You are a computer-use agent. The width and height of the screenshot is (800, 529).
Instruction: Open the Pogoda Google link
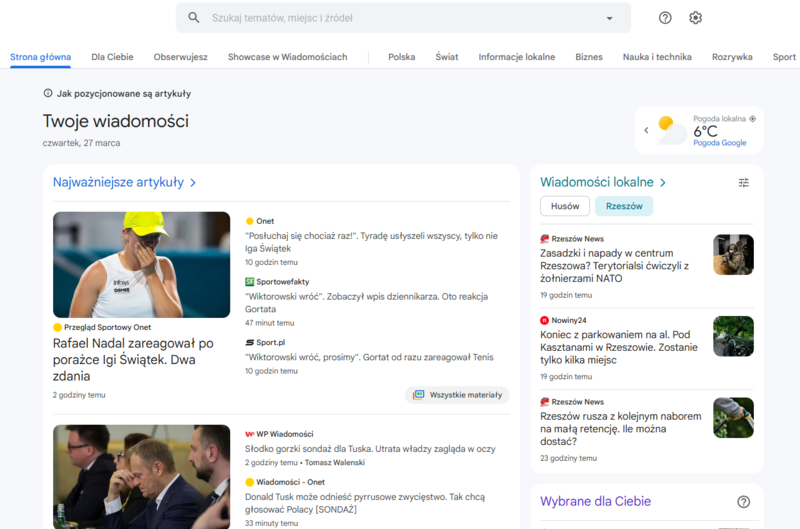(x=719, y=143)
